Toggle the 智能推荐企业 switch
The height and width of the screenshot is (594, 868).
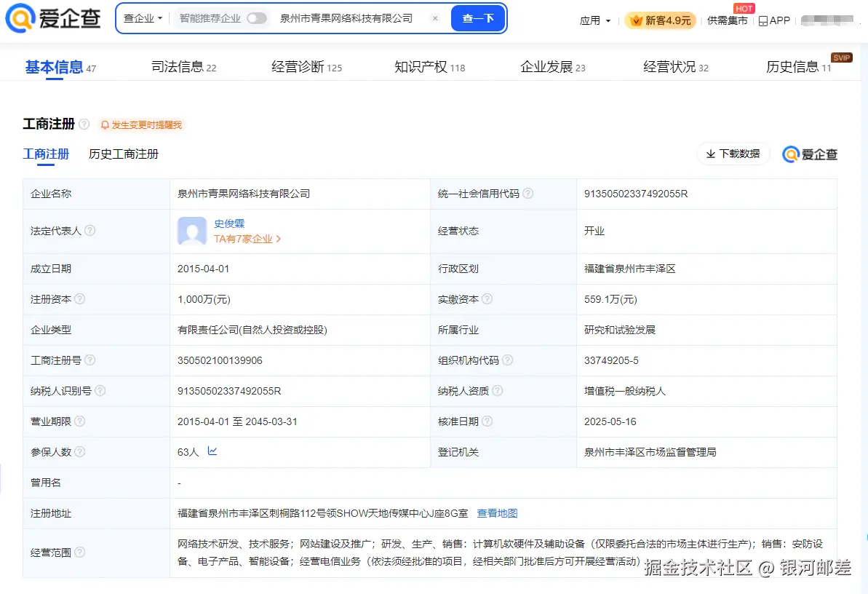click(x=256, y=18)
